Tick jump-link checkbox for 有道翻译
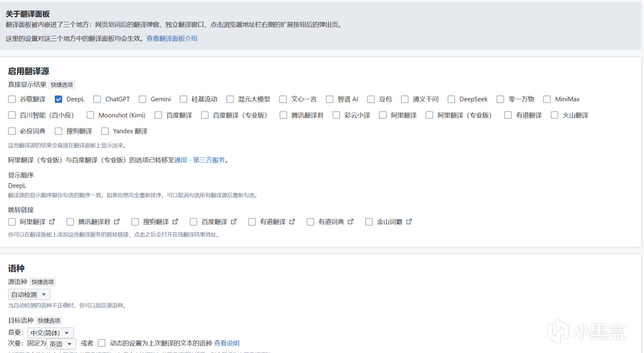 252,222
